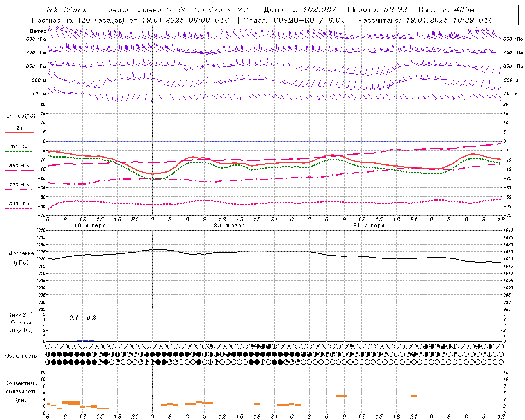The height and width of the screenshot is (420, 525).
Task: Select the "Высота: 485м" header field
Action: pyautogui.click(x=447, y=10)
